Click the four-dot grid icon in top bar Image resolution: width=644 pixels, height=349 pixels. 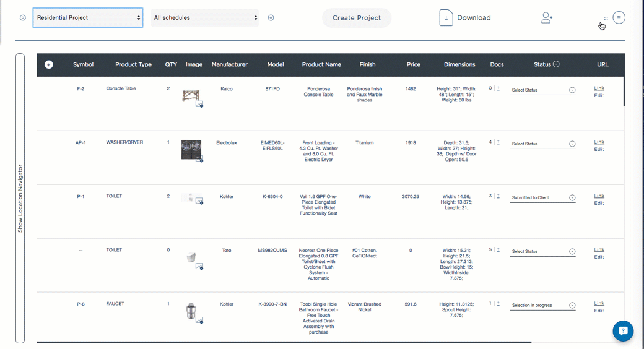tap(606, 19)
